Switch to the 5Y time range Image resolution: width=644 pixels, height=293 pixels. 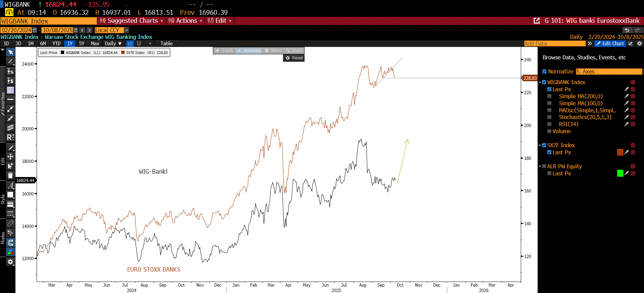click(x=82, y=44)
